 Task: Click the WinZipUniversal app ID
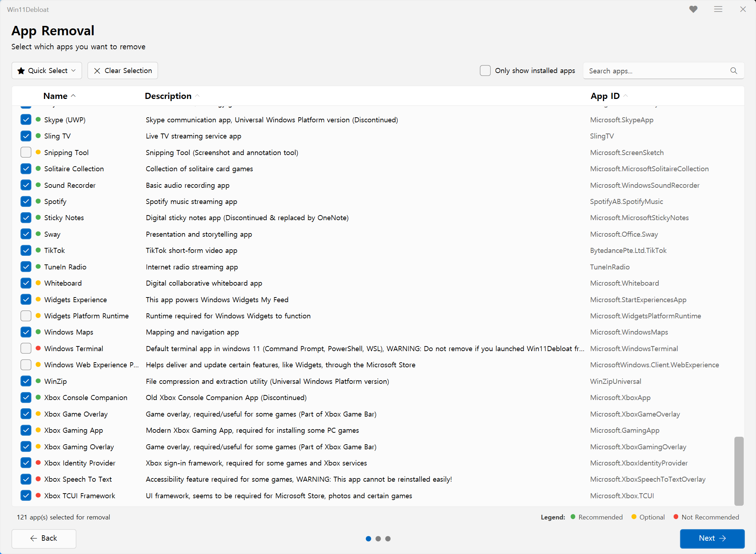(x=616, y=381)
